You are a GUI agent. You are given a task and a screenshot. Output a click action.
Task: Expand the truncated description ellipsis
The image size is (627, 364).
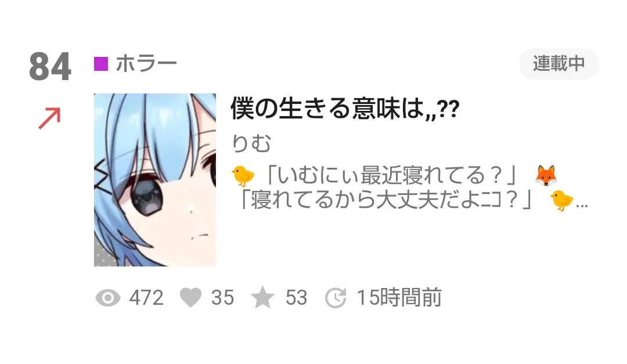(582, 206)
